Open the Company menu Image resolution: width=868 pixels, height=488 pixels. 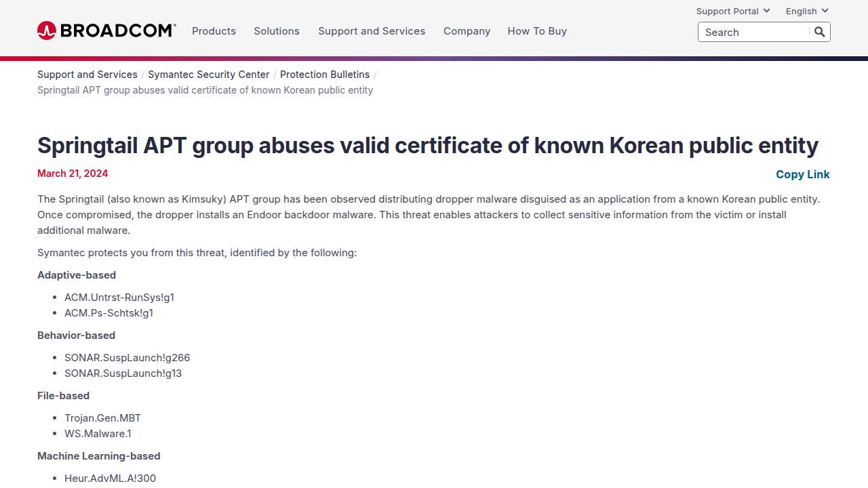tap(467, 31)
